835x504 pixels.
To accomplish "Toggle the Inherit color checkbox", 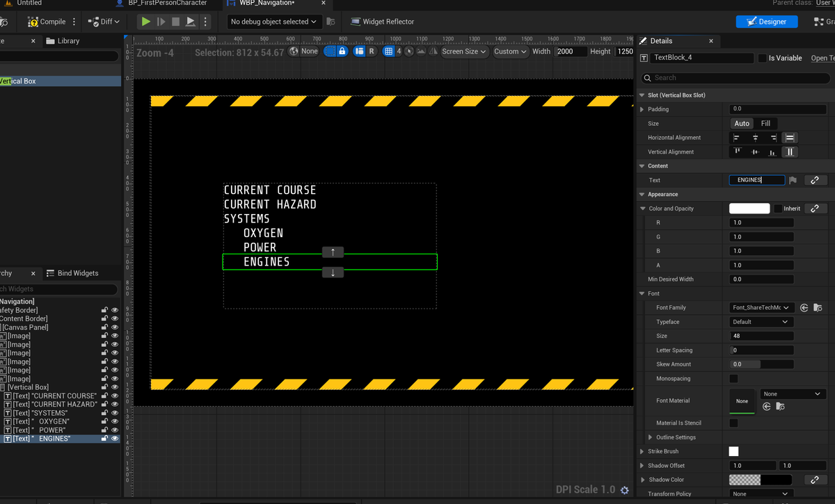I will (778, 209).
